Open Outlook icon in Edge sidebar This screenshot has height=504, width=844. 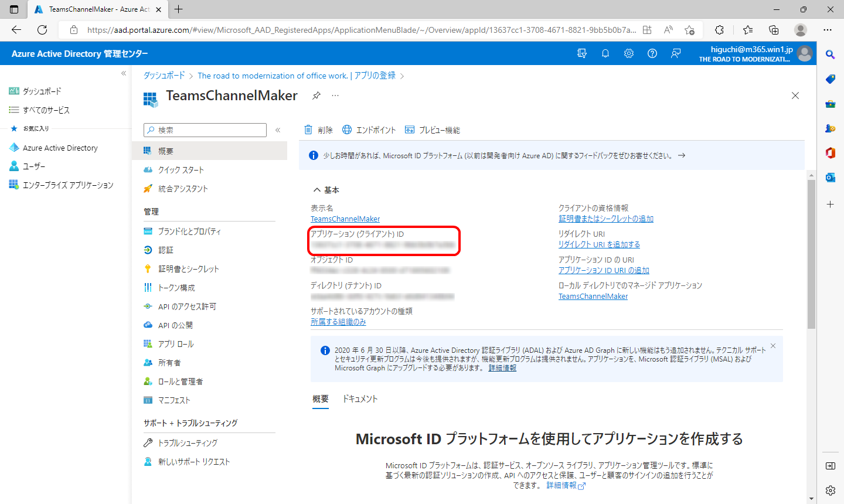click(x=831, y=178)
